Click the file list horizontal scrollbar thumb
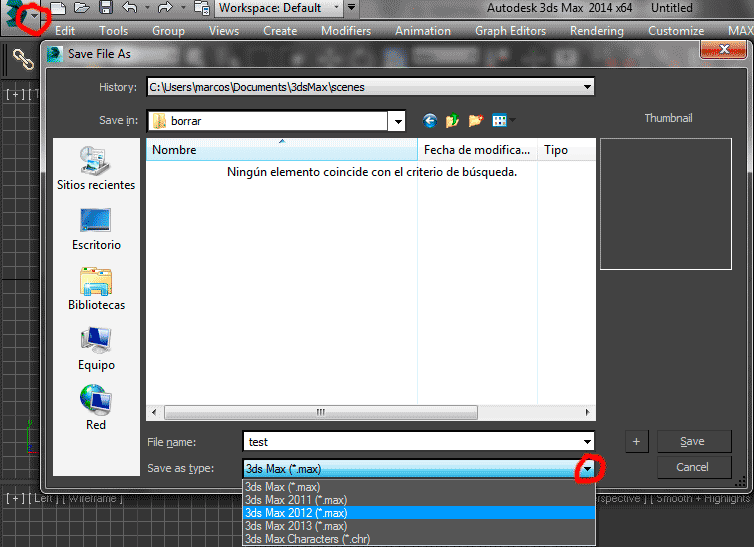The height and width of the screenshot is (547, 754). (x=321, y=412)
